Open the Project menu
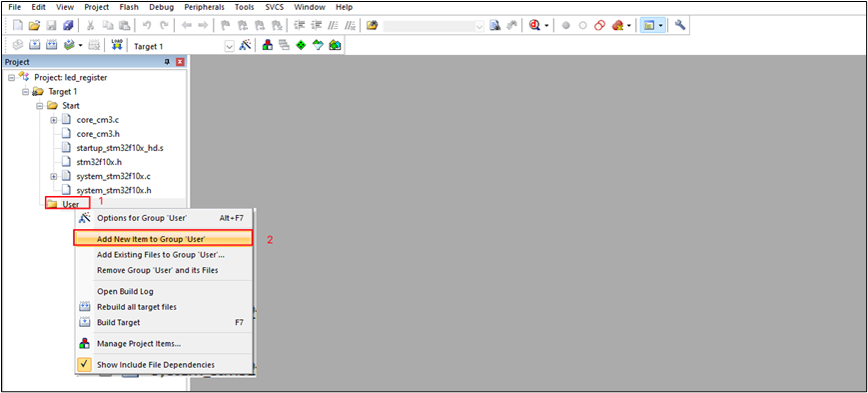868x393 pixels. pos(97,7)
